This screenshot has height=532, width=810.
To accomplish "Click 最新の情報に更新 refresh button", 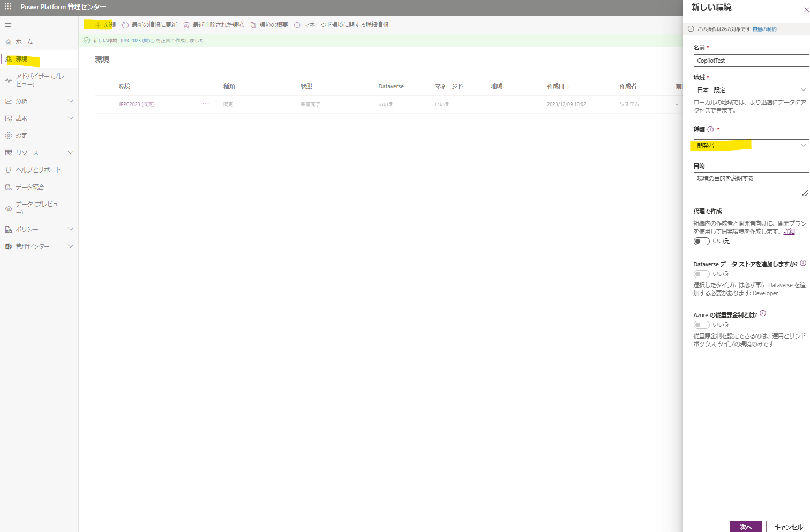I will 149,25.
